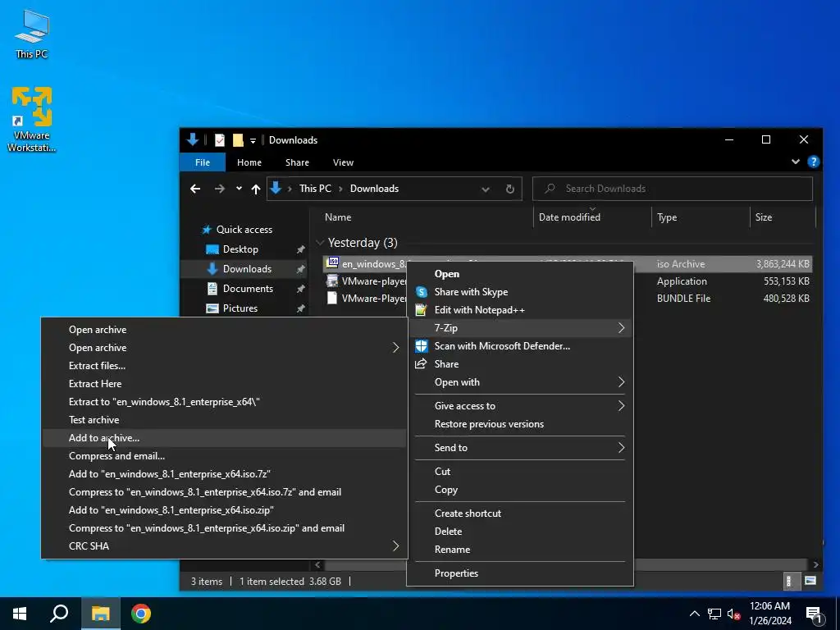The height and width of the screenshot is (630, 840).
Task: Click the muted volume tray icon
Action: pyautogui.click(x=734, y=614)
